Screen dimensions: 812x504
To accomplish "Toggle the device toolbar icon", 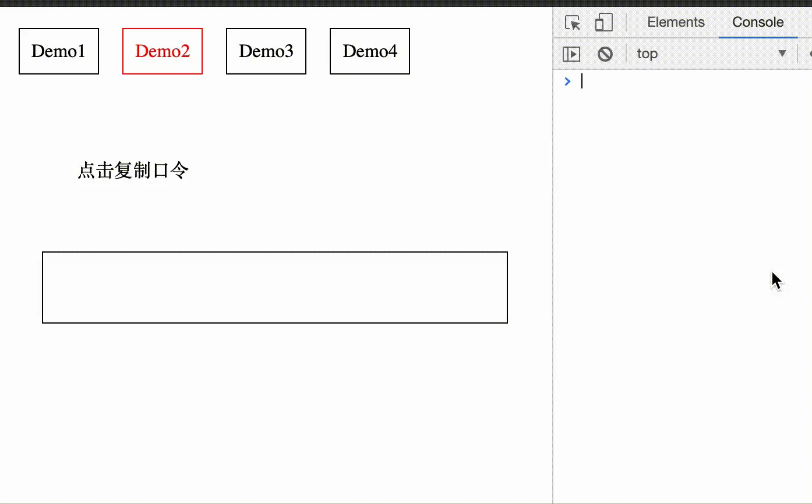I will (x=604, y=23).
